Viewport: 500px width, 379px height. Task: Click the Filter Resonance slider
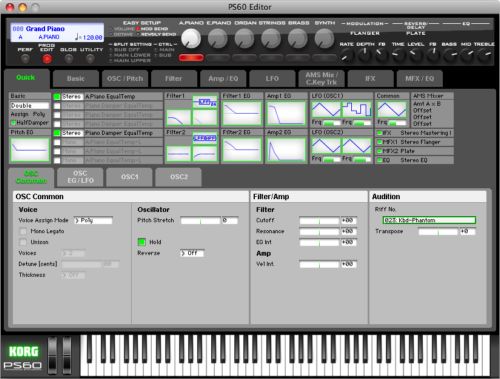[319, 232]
